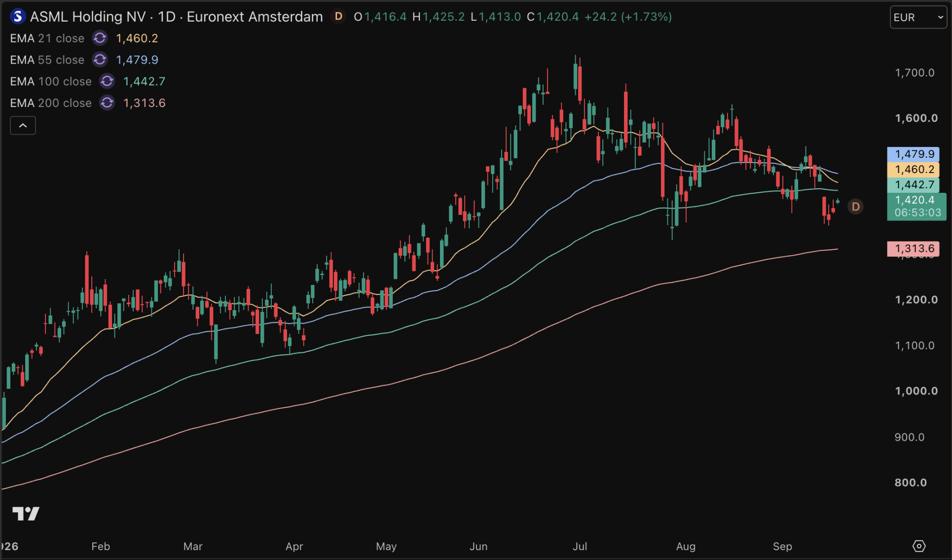Click the 1,700.0 price axis label
952x560 pixels.
click(915, 73)
